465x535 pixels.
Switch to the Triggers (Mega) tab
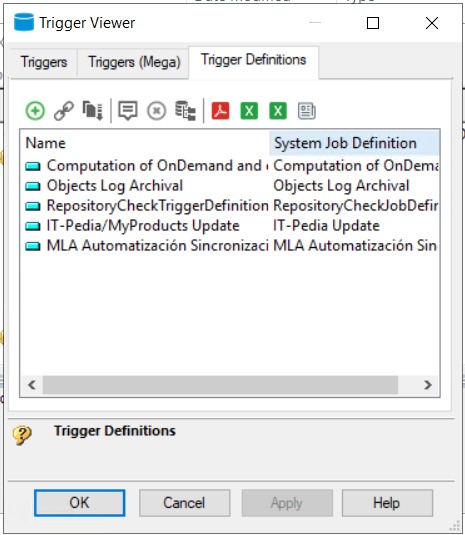134,62
